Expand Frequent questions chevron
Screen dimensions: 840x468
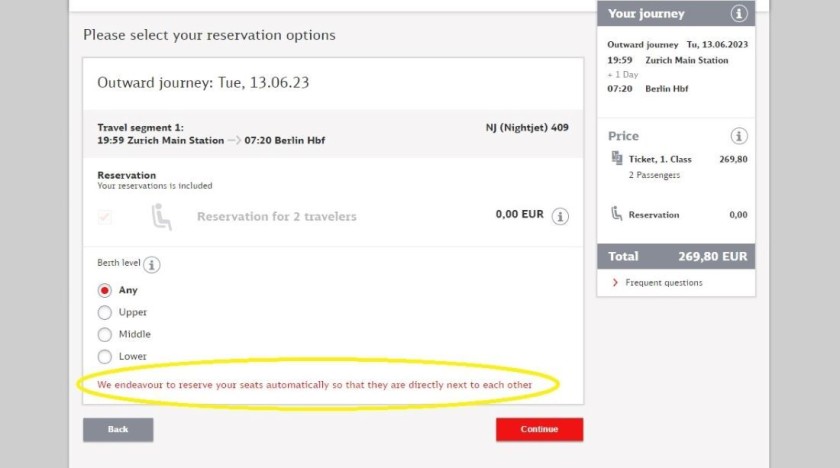click(615, 282)
